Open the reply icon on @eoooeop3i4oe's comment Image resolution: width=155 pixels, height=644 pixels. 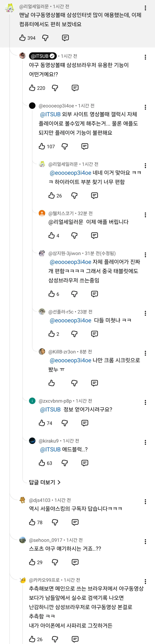pos(85,146)
